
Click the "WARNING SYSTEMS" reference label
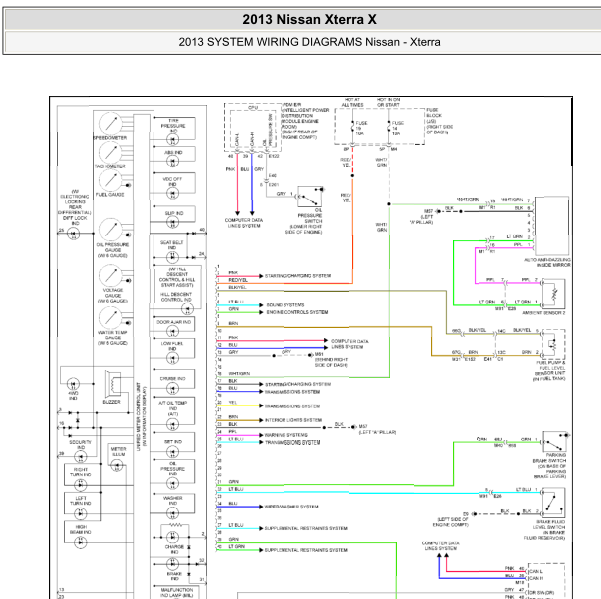[286, 435]
